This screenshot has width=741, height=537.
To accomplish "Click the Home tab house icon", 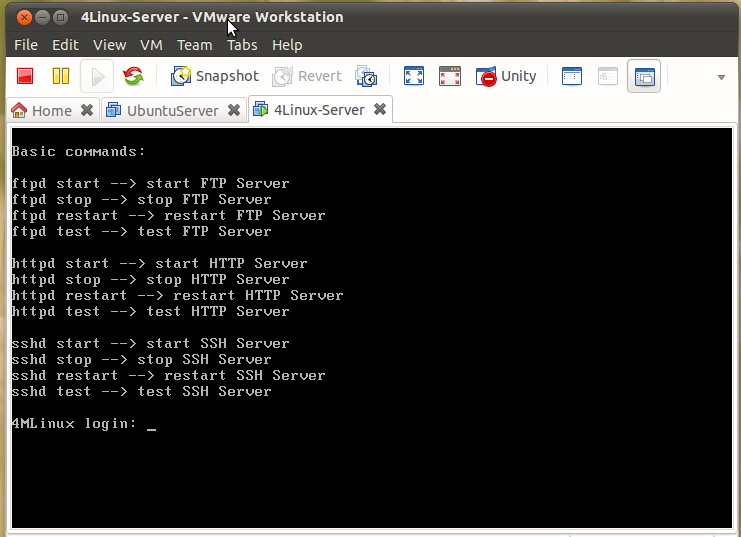I will pos(19,110).
